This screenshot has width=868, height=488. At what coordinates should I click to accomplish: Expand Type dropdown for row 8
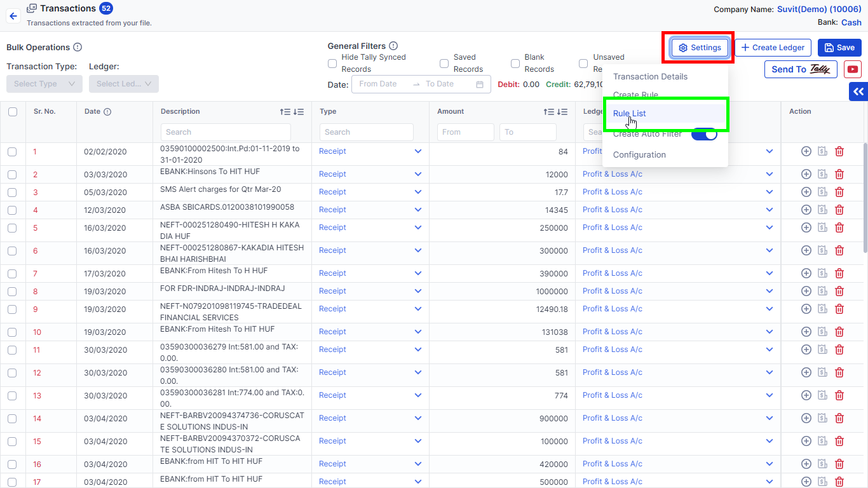click(x=418, y=291)
